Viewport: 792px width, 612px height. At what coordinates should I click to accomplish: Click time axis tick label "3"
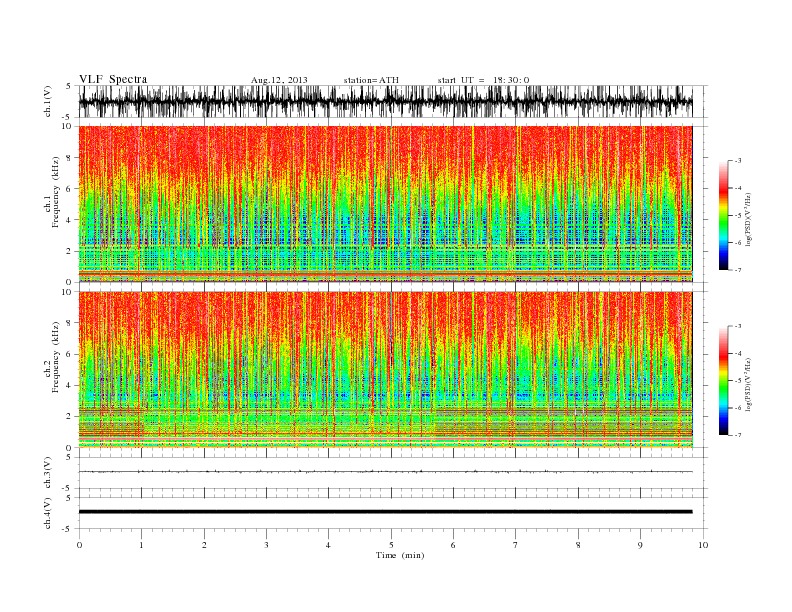click(x=266, y=545)
